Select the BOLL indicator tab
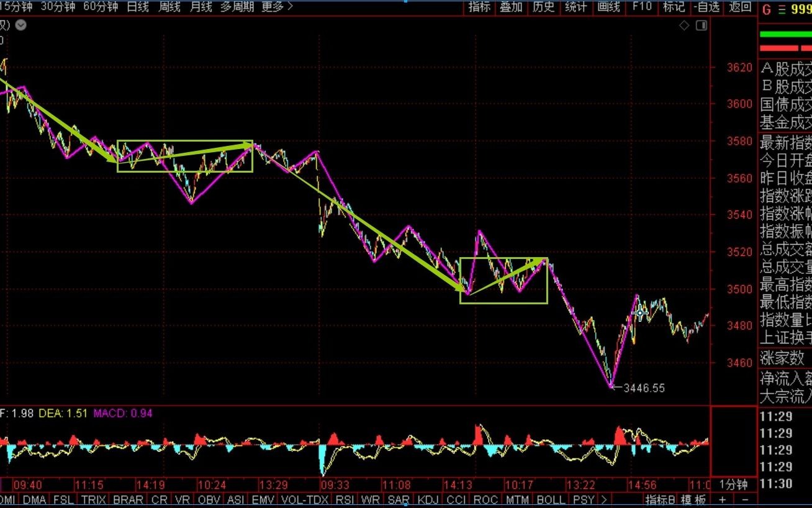This screenshot has width=812, height=508. (x=551, y=499)
